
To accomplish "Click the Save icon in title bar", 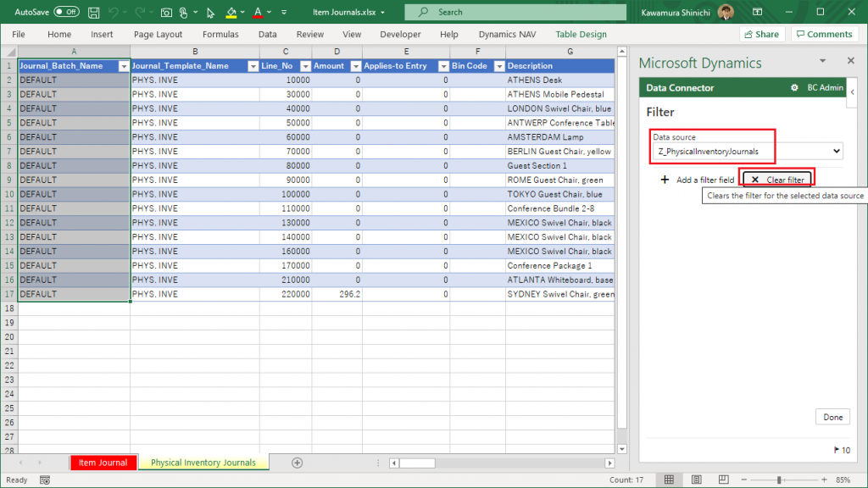I will pos(93,12).
